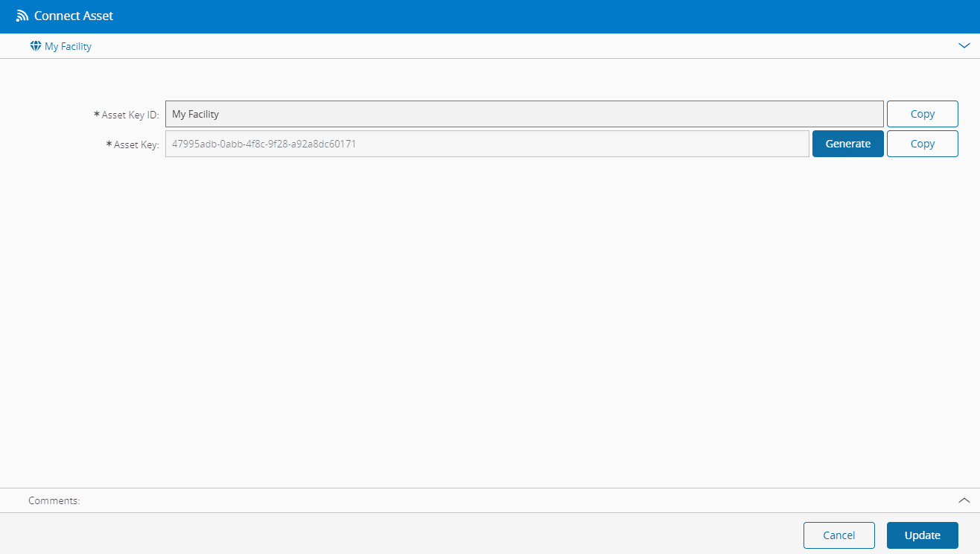The width and height of the screenshot is (980, 554).
Task: Copy the Asset Key ID value
Action: (922, 114)
